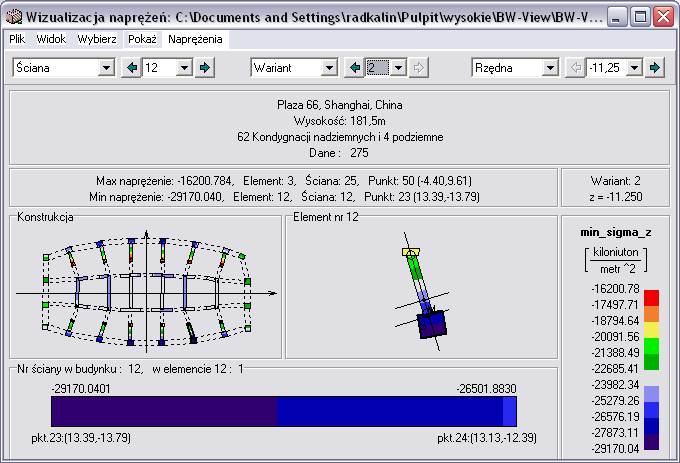680x463 pixels.
Task: Open the variant number 2 dropdown
Action: tap(398, 68)
